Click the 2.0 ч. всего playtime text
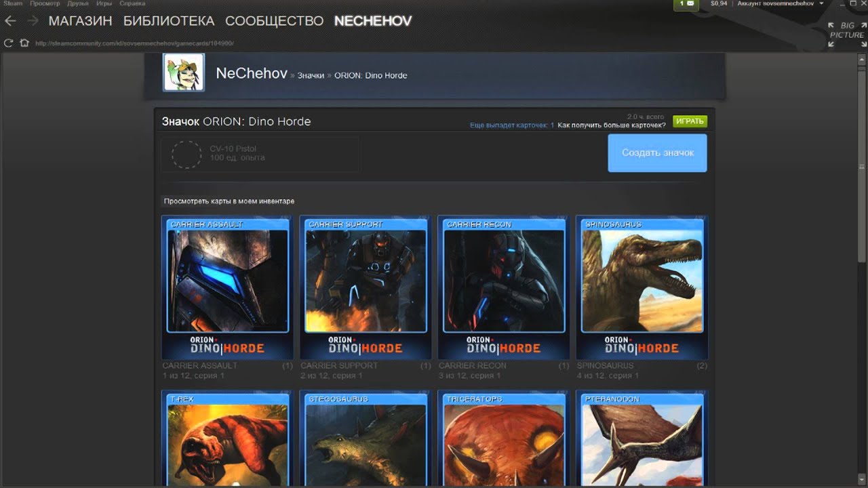 [x=645, y=117]
